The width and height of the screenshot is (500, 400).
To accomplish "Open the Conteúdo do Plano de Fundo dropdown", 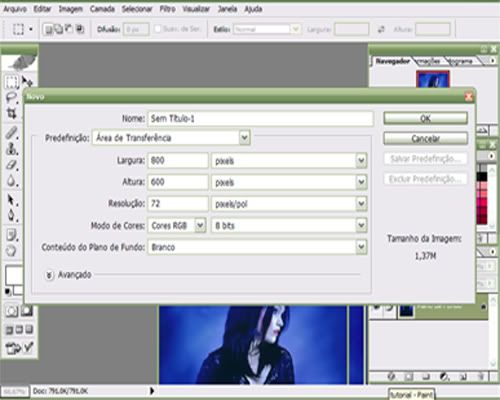I will [x=361, y=247].
